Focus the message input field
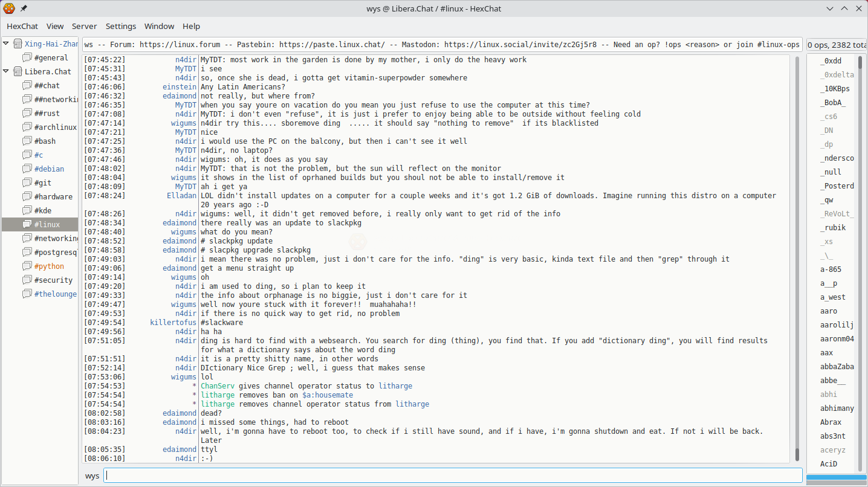The image size is (868, 487). coord(453,476)
